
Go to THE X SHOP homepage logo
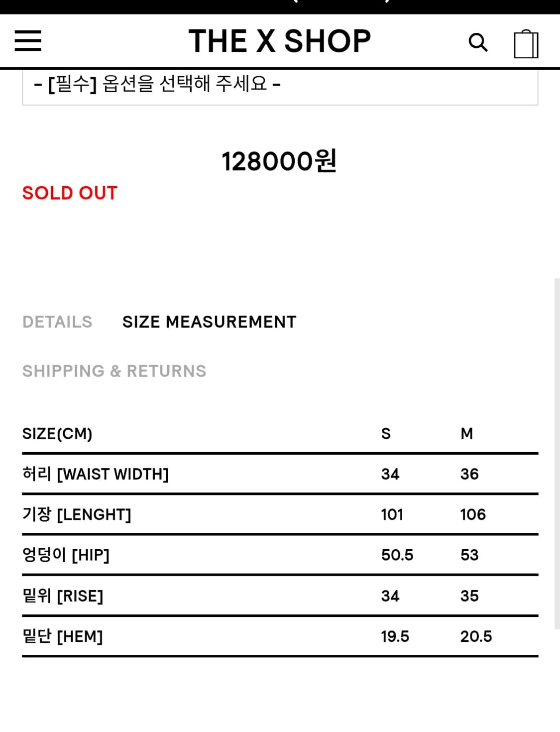[x=280, y=41]
